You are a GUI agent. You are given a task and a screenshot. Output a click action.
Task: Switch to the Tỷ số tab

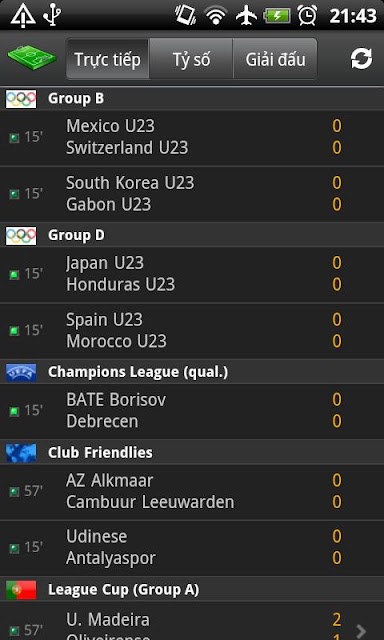point(191,59)
